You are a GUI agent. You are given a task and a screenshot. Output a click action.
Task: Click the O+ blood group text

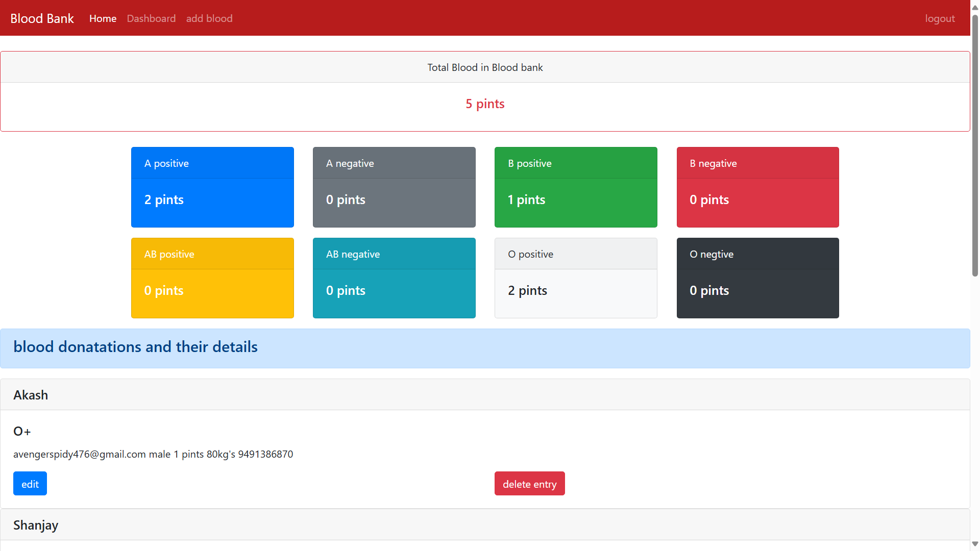pos(22,432)
